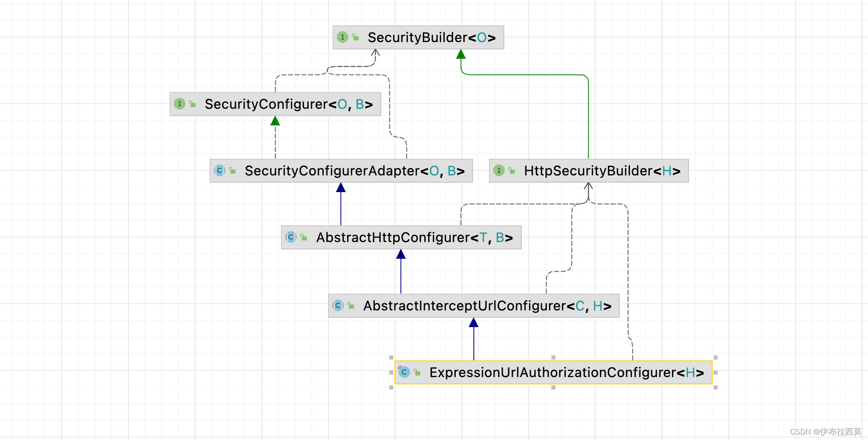Click the interface icon on HttpSecurityBuilder node

click(x=499, y=170)
